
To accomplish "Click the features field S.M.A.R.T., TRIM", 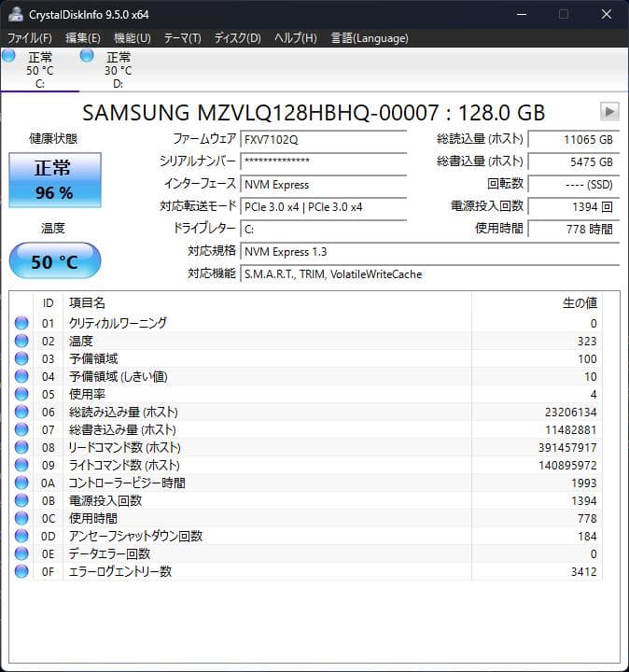I will (x=430, y=274).
